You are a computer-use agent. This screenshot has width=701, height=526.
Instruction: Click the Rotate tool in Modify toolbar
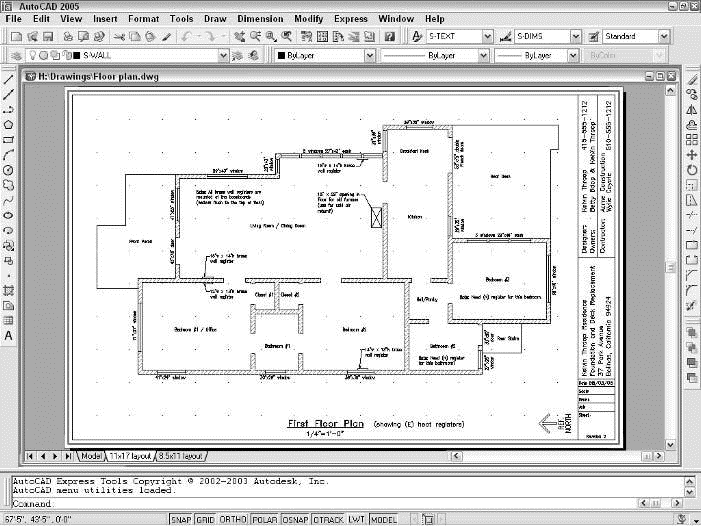(692, 170)
